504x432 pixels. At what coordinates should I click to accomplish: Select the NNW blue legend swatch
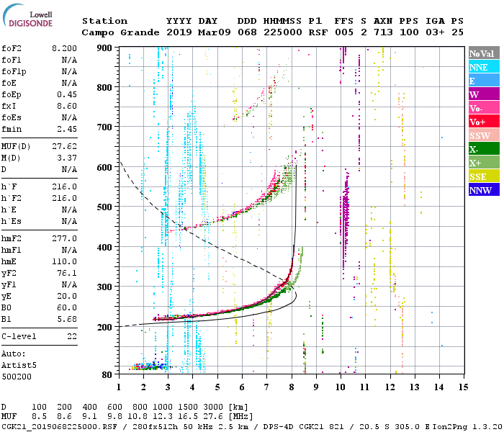click(484, 190)
